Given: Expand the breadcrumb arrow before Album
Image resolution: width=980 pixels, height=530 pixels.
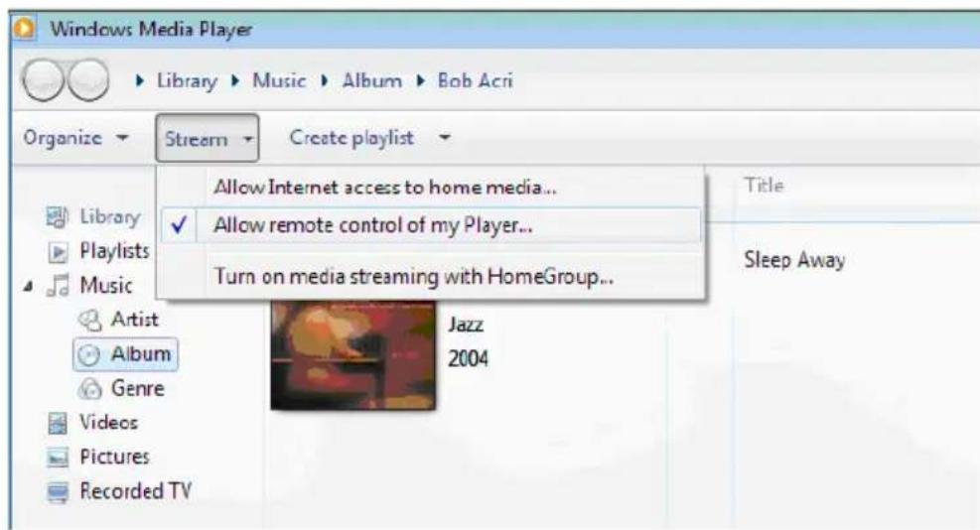Looking at the screenshot, I should pyautogui.click(x=325, y=80).
